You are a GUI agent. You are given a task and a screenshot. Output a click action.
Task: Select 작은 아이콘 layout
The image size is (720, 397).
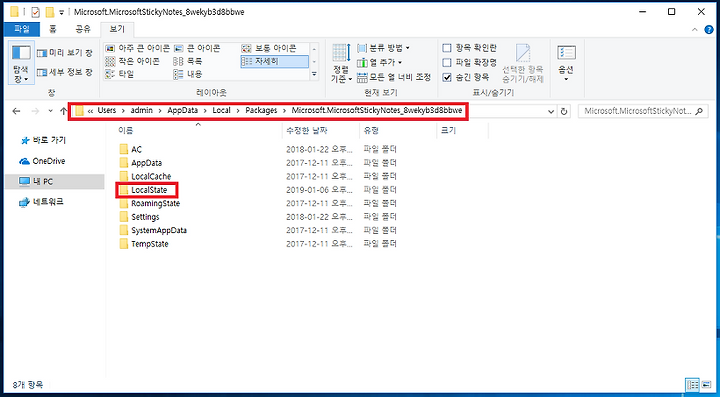tap(132, 61)
